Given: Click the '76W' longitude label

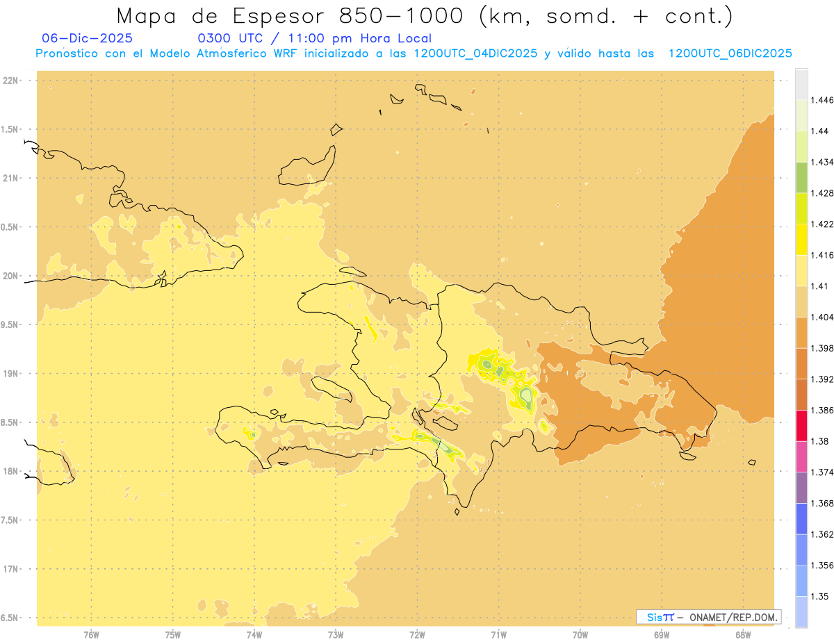Looking at the screenshot, I should pyautogui.click(x=91, y=634).
